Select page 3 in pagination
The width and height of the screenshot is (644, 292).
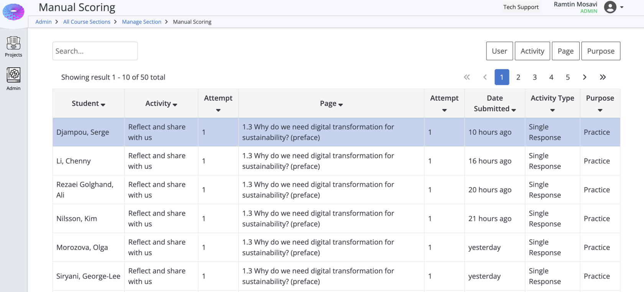[x=535, y=77]
